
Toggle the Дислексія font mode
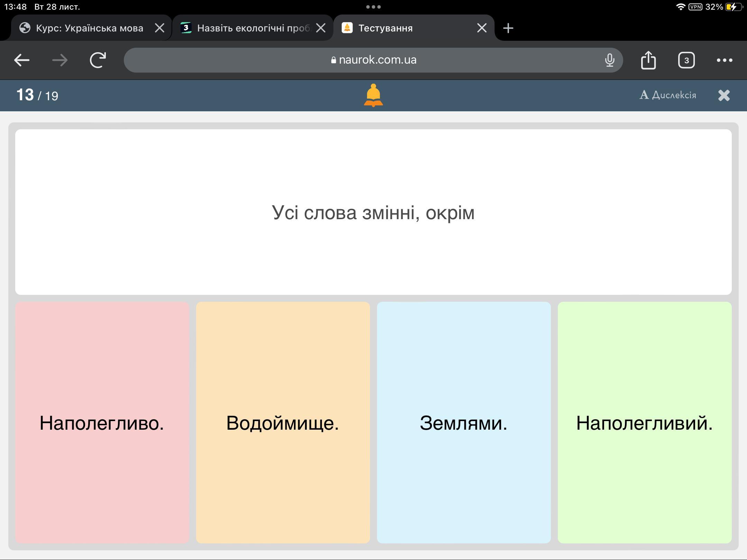click(x=668, y=95)
